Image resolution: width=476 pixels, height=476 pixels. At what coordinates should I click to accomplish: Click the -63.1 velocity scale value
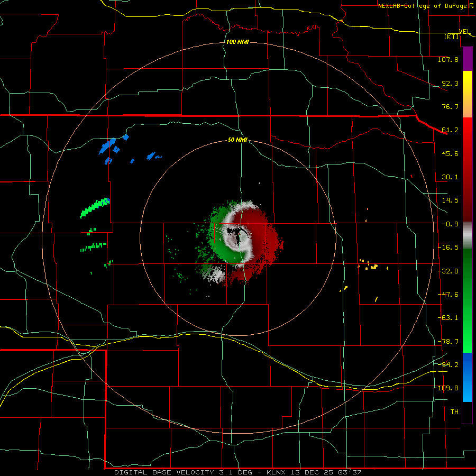pyautogui.click(x=448, y=318)
